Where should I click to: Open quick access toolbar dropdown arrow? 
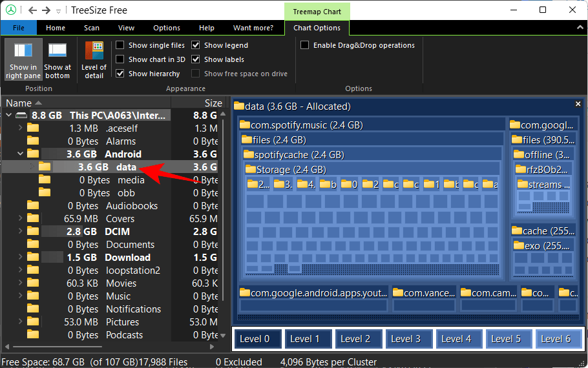[59, 11]
